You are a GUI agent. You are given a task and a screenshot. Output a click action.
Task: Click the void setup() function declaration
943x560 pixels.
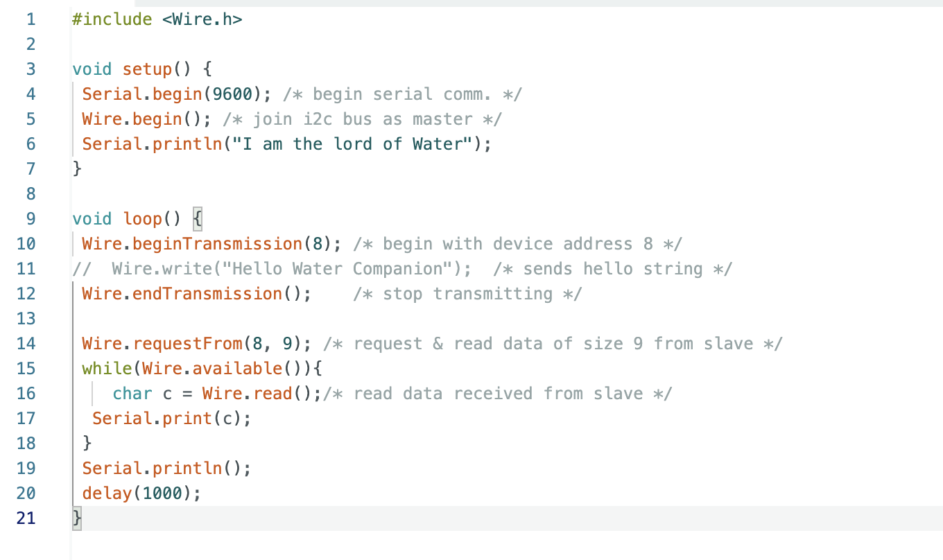point(142,69)
